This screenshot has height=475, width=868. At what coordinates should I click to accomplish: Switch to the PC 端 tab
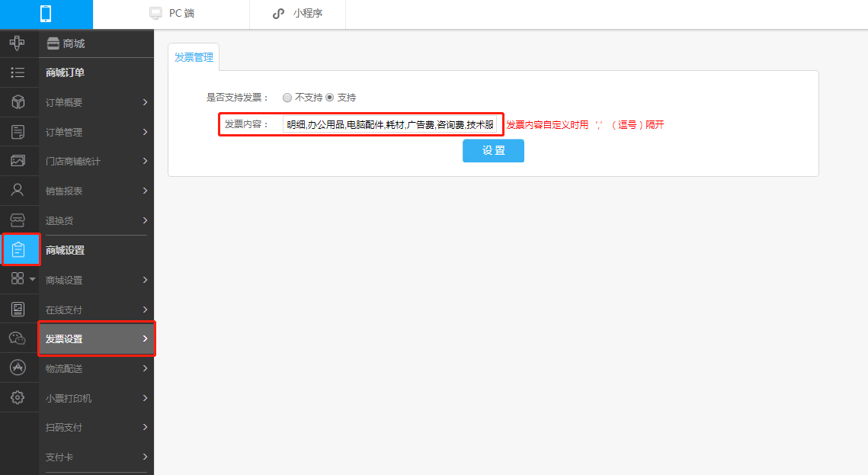(171, 13)
